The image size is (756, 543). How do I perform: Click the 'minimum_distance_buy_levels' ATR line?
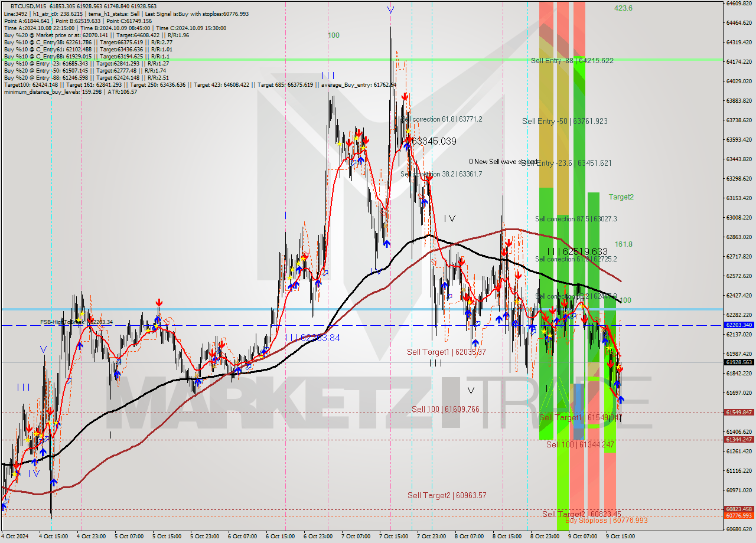pos(70,91)
